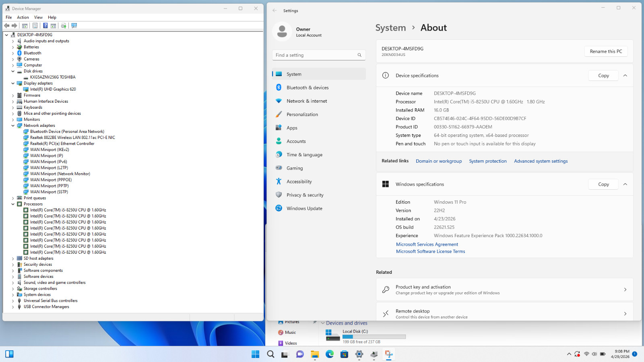Open Microsoft Services Agreement link
This screenshot has width=644, height=362.
427,244
